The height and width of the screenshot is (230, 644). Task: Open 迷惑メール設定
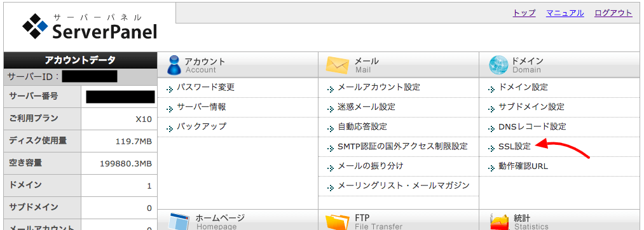point(366,107)
